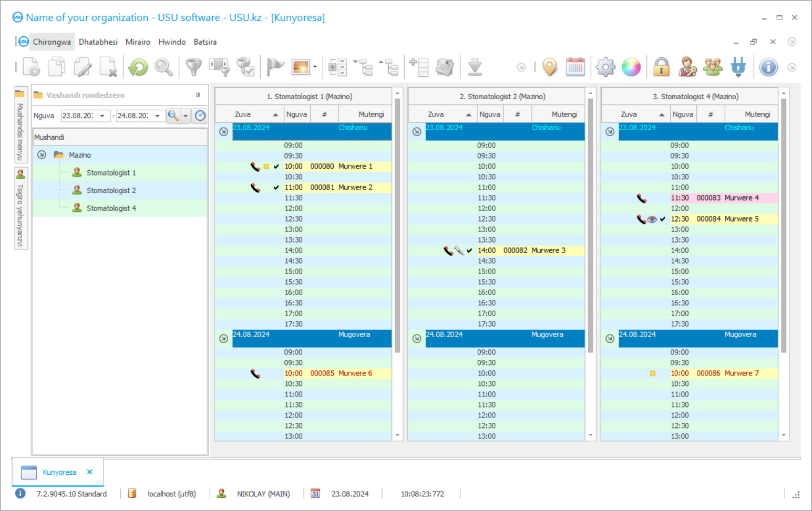Viewport: 812px width, 511px height.
Task: Open the color wheel theme picker
Action: tap(631, 67)
